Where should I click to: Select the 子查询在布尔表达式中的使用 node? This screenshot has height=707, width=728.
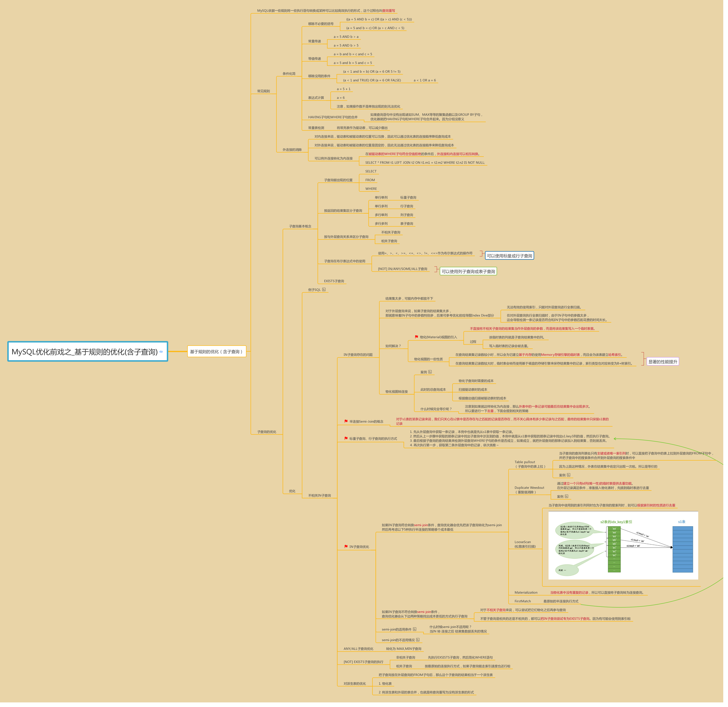(347, 263)
